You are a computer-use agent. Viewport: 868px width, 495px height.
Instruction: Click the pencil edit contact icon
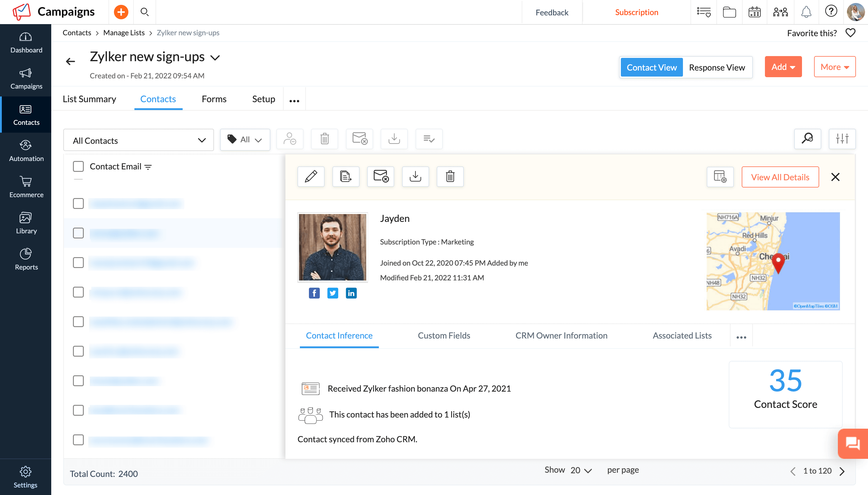(x=311, y=176)
